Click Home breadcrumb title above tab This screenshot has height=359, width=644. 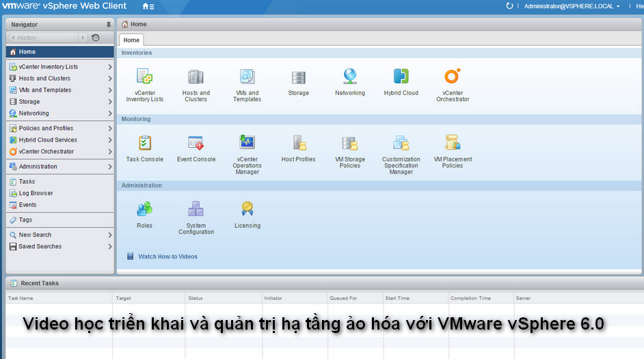point(138,24)
